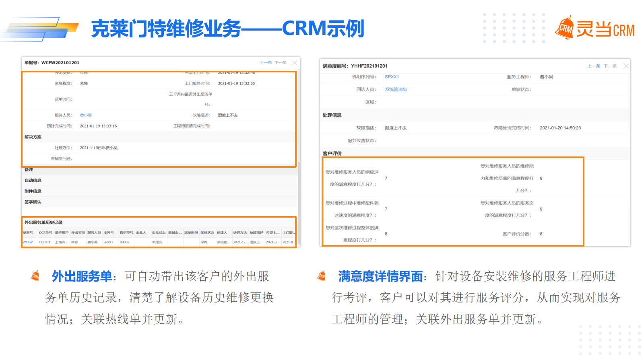Click 2021-01-20 14:50:23 fault completion time
Screen dimensions: 644x362
560,128
